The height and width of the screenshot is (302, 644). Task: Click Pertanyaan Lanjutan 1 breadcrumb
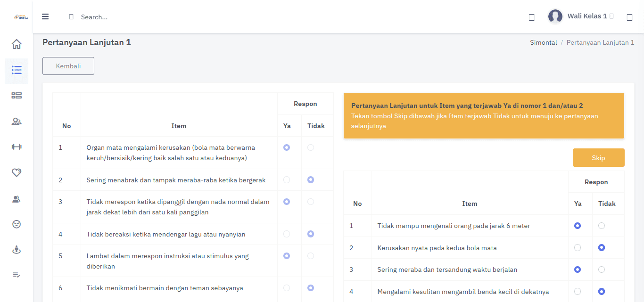[x=600, y=42]
